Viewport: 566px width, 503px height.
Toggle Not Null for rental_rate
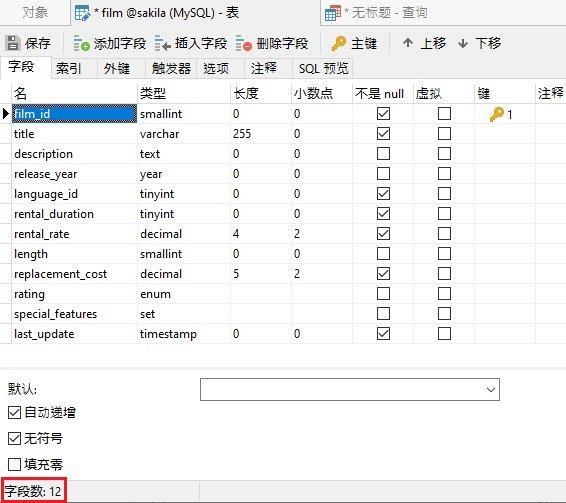coord(383,234)
